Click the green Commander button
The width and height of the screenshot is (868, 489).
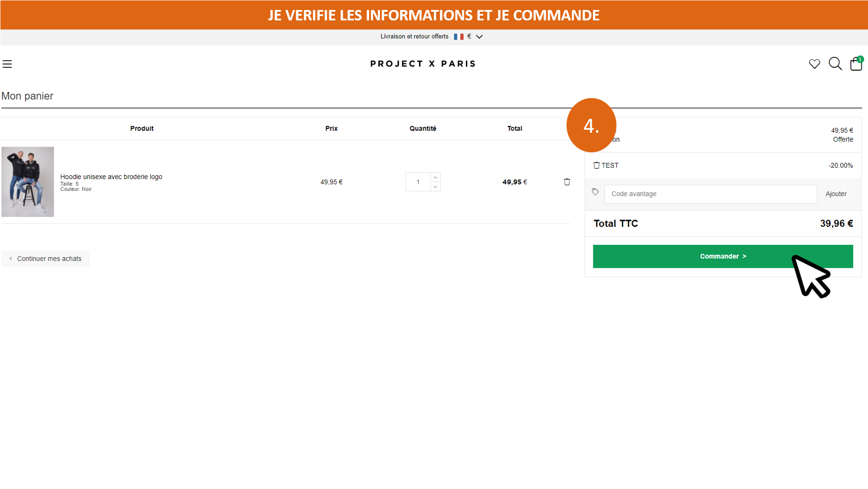click(723, 256)
